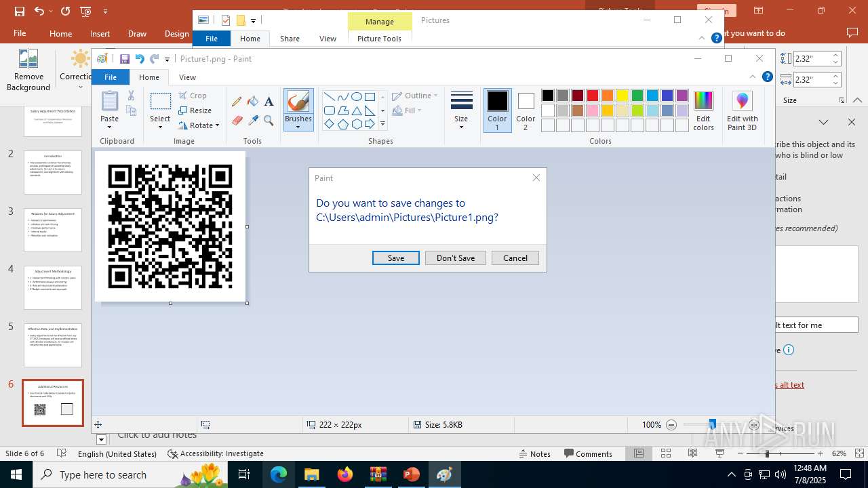Customize Paint Quick Access Toolbar dropdown
Screen dimensions: 868x488
167,59
